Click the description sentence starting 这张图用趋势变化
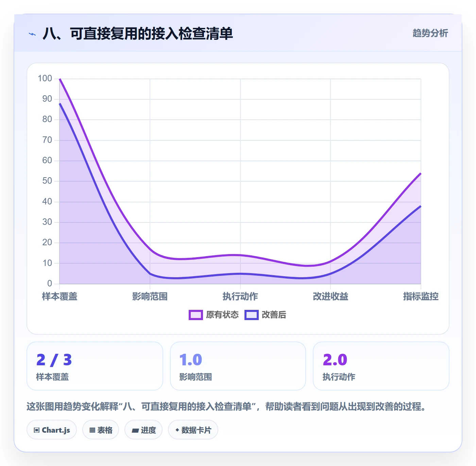The image size is (476, 466). tap(227, 406)
